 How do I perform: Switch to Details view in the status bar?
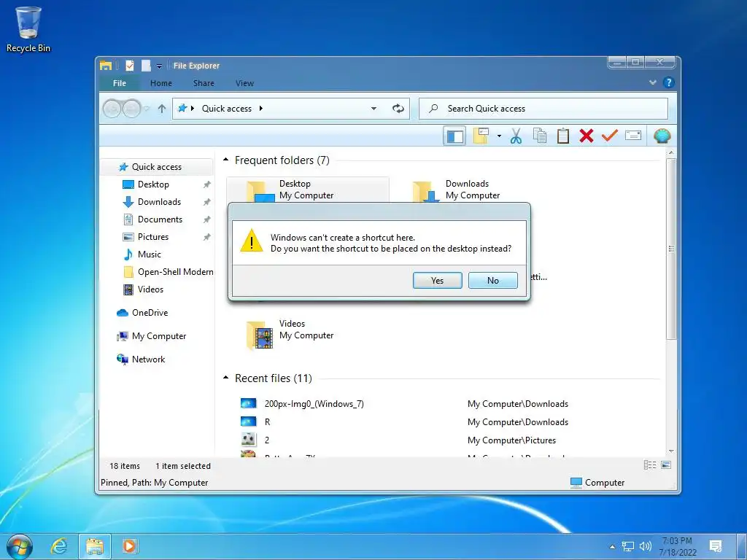click(650, 465)
